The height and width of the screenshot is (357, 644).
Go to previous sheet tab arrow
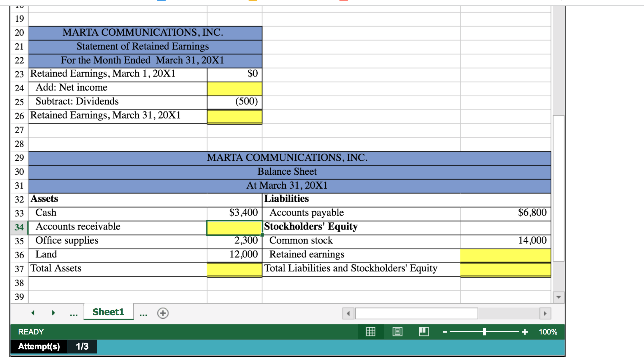[33, 313]
